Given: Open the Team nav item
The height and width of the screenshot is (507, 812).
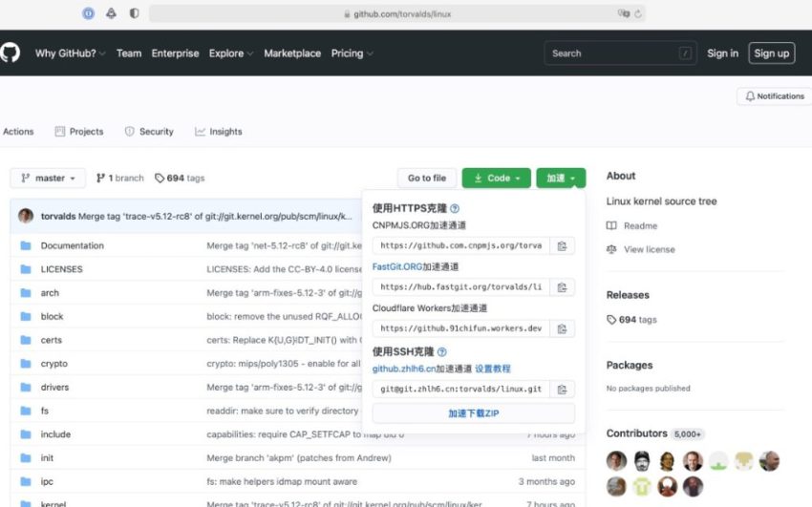Looking at the screenshot, I should (129, 53).
